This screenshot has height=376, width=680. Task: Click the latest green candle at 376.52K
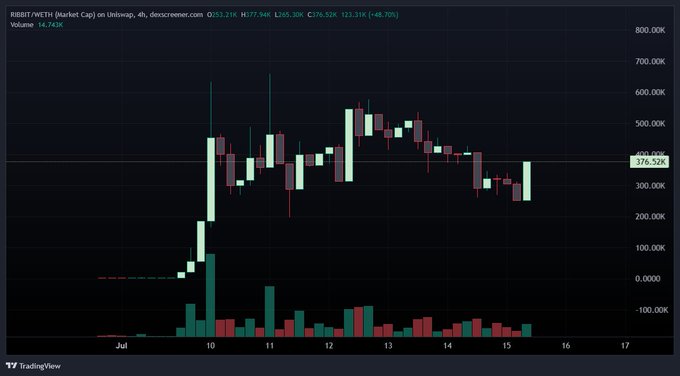[526, 181]
